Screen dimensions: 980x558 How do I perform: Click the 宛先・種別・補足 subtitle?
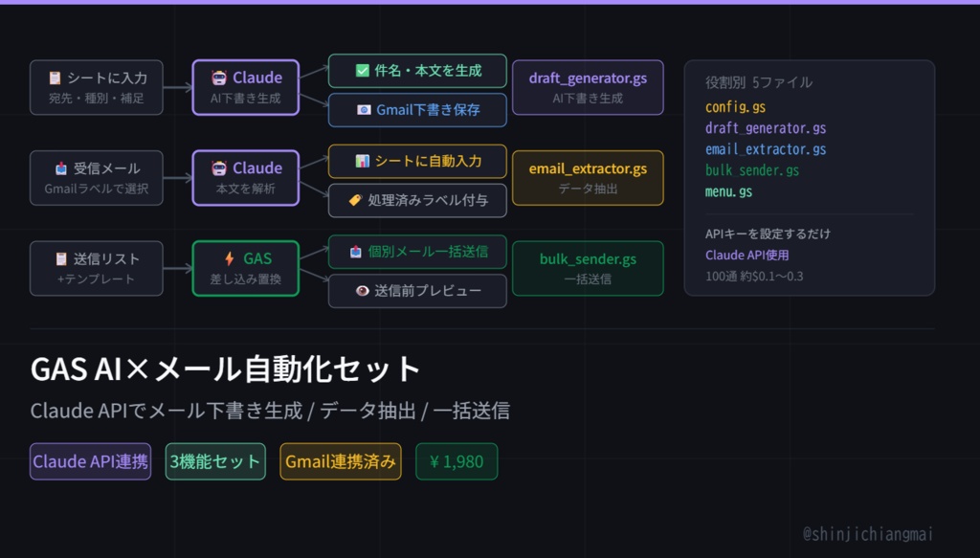tap(97, 98)
